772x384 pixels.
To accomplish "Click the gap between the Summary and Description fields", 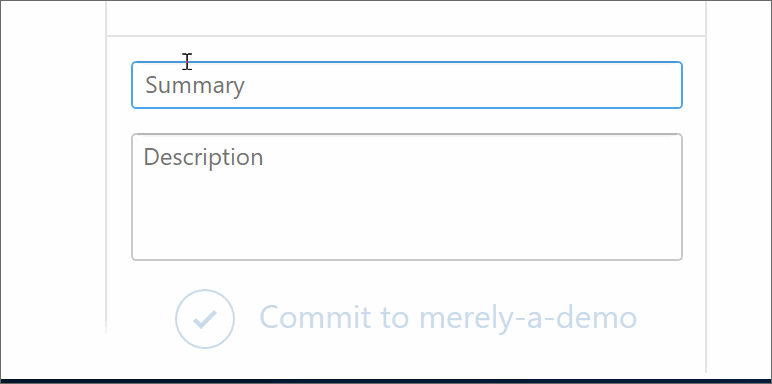I will click(407, 121).
